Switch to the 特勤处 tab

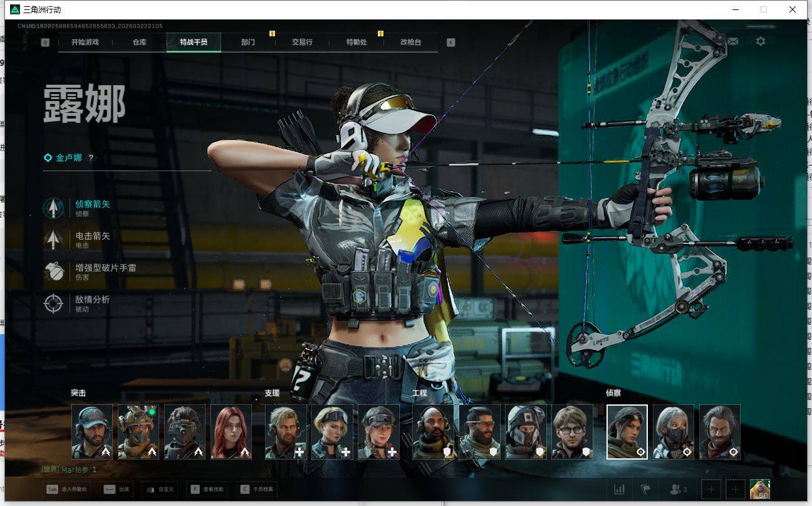[357, 43]
